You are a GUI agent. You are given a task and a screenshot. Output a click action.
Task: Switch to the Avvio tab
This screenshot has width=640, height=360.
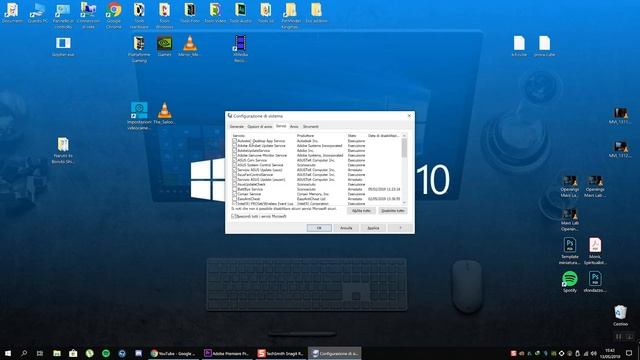294,127
